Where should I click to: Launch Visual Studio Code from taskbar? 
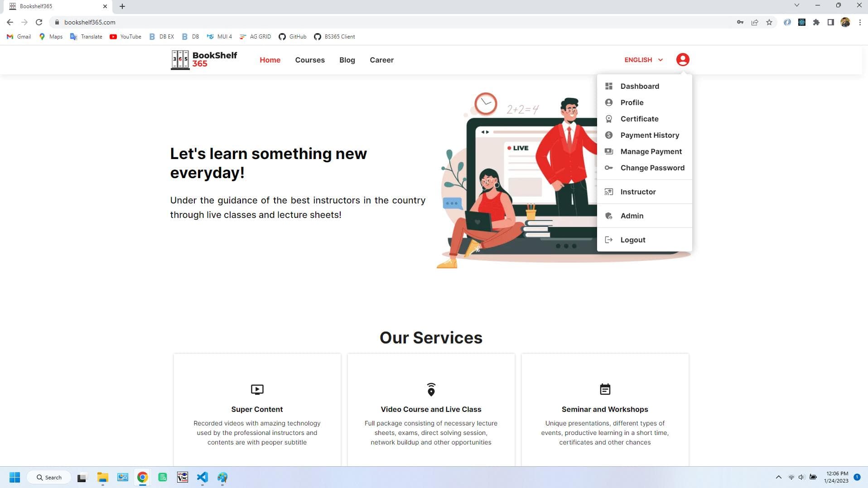tap(203, 477)
